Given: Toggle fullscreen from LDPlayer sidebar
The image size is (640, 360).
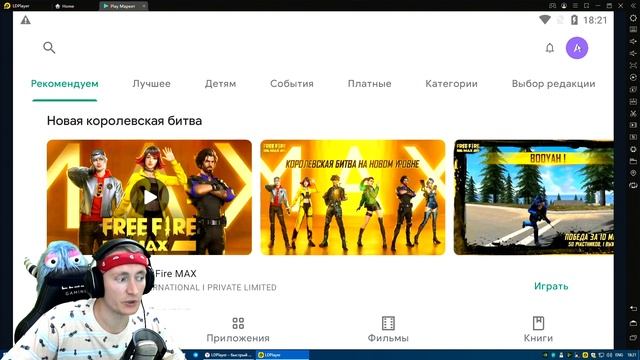Looking at the screenshot, I should (633, 65).
